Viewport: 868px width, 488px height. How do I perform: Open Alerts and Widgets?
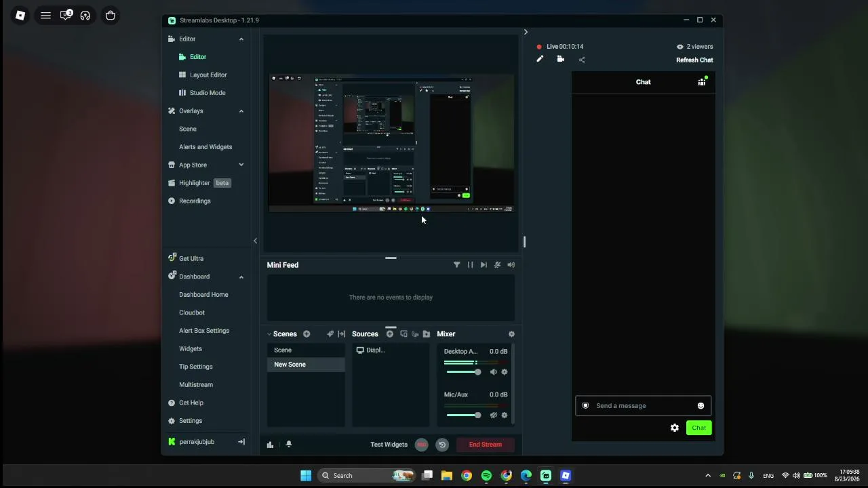pyautogui.click(x=205, y=147)
